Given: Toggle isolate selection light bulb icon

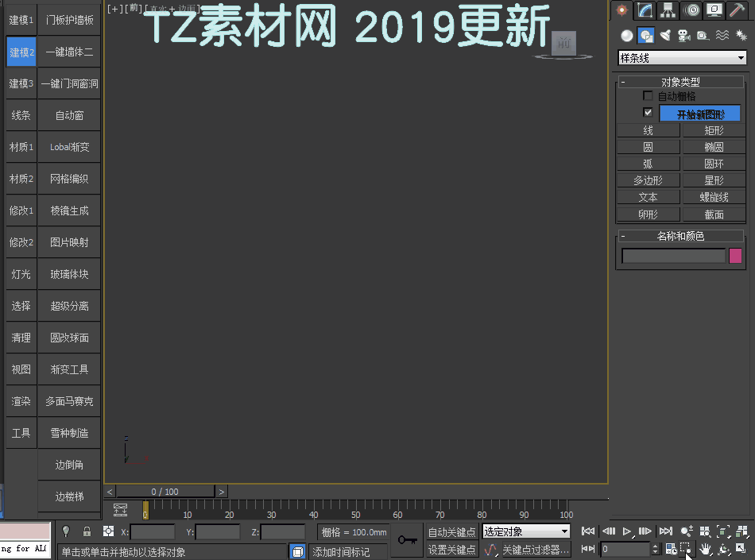Looking at the screenshot, I should [66, 531].
